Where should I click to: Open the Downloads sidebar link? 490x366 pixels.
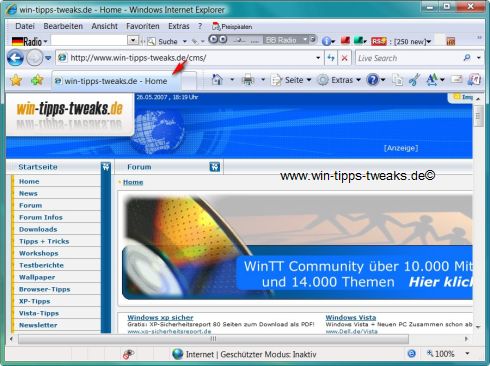click(38, 229)
